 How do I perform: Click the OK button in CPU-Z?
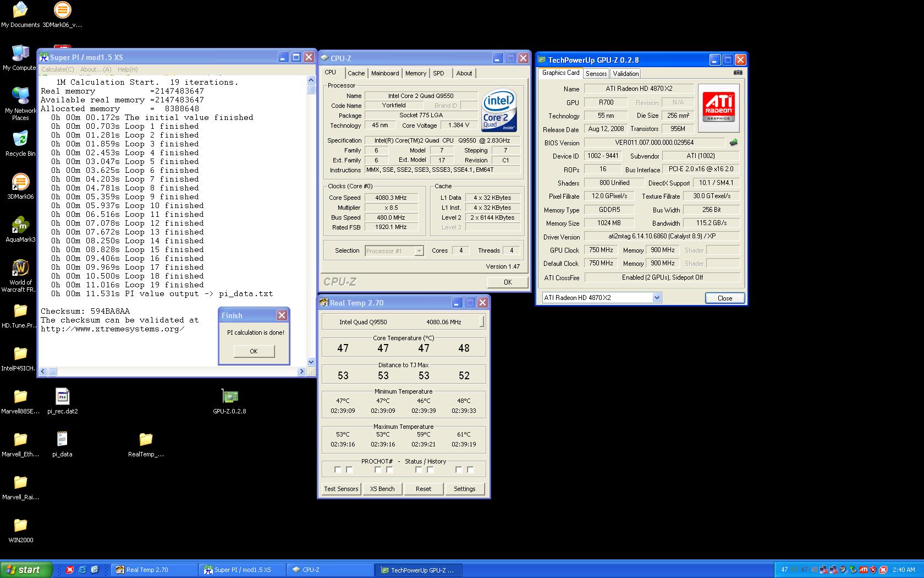(508, 282)
